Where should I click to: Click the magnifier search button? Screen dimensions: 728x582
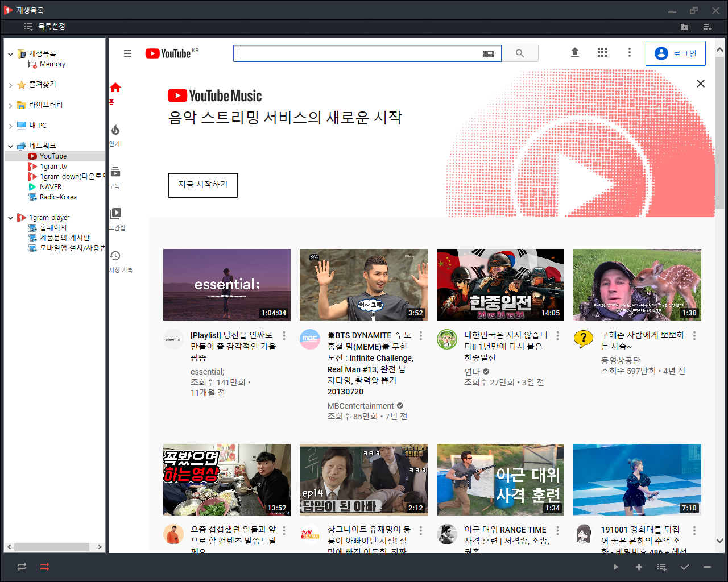coord(520,53)
